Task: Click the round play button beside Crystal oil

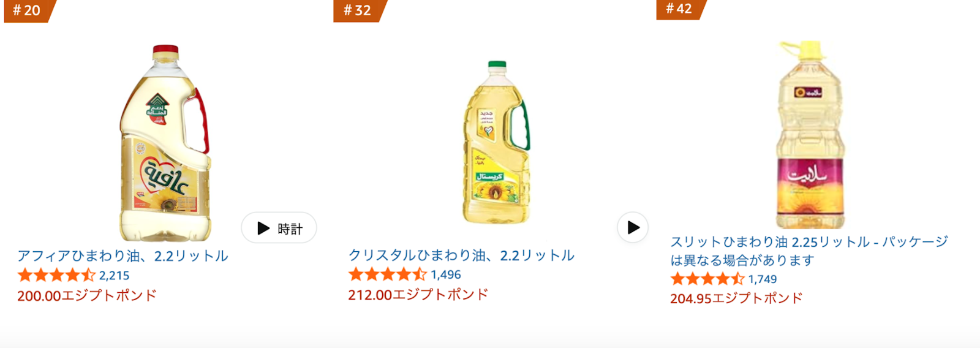Action: [633, 227]
